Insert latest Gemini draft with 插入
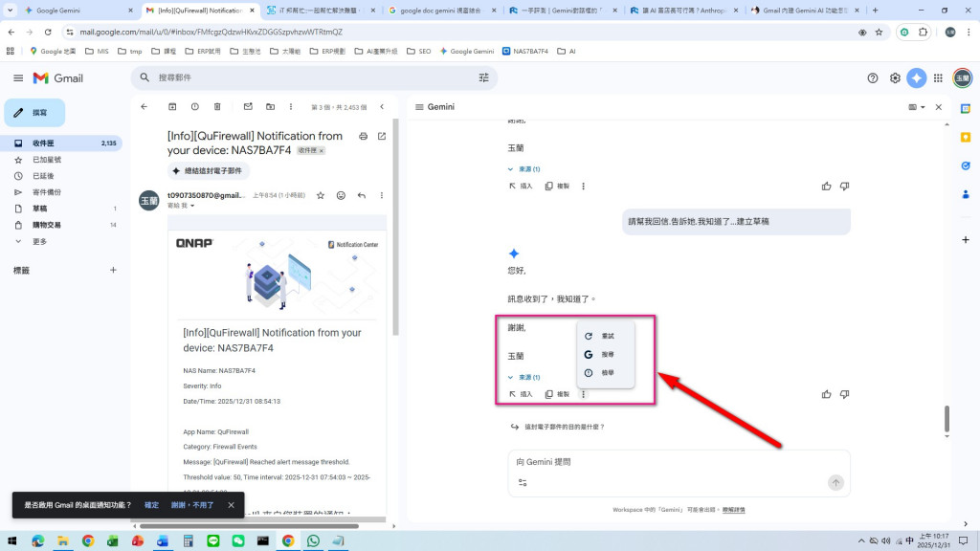 click(521, 394)
